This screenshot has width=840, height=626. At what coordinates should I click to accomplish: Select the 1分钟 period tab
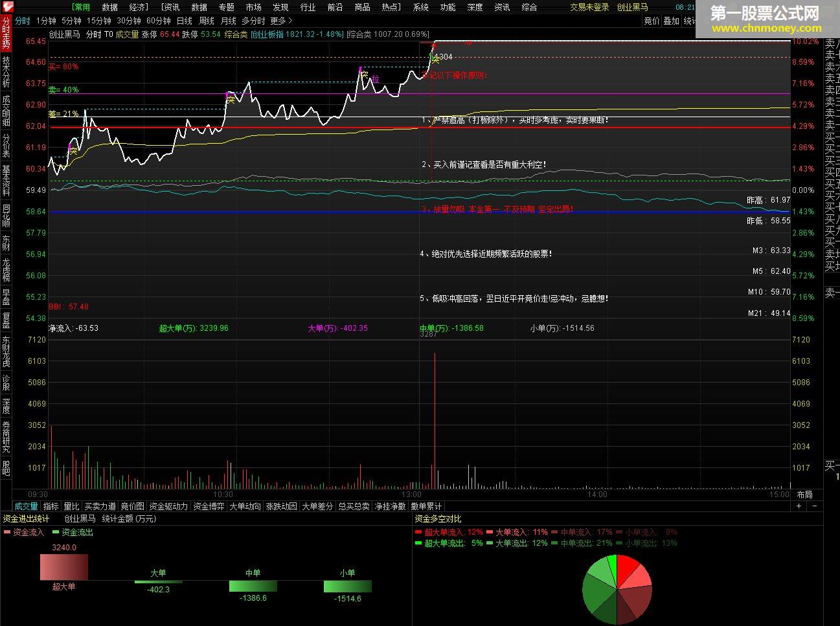[x=46, y=21]
